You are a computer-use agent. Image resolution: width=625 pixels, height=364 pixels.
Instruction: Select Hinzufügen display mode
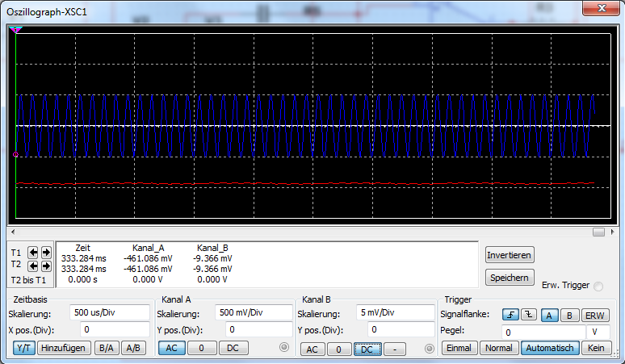pyautogui.click(x=63, y=348)
